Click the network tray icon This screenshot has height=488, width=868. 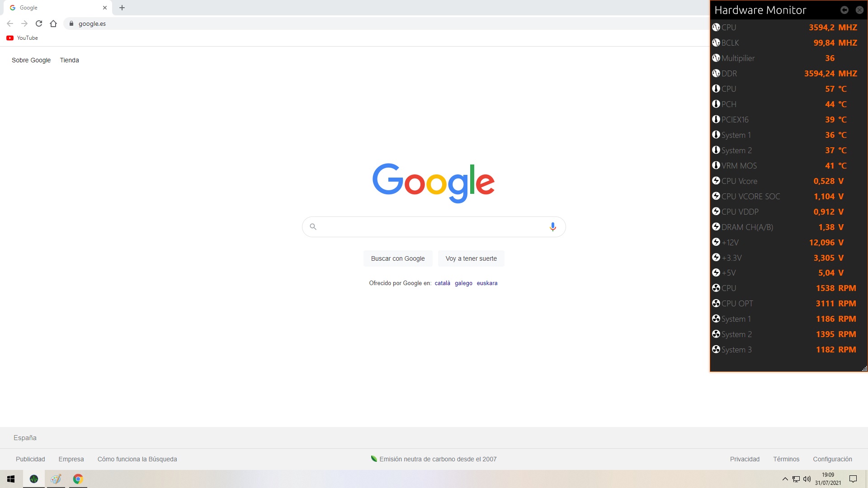coord(796,479)
